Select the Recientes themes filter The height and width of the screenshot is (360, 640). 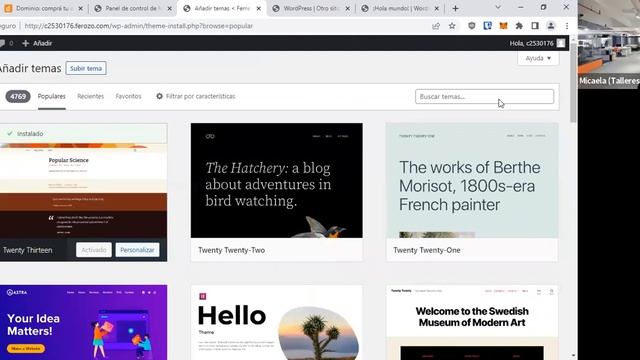pos(91,96)
